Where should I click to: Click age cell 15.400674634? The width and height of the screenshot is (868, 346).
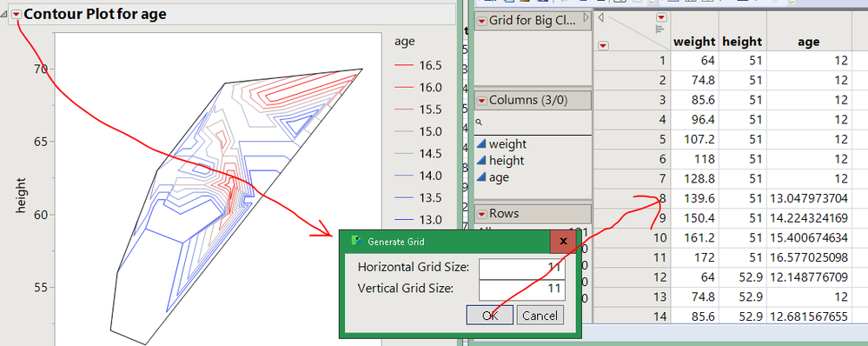tap(809, 238)
